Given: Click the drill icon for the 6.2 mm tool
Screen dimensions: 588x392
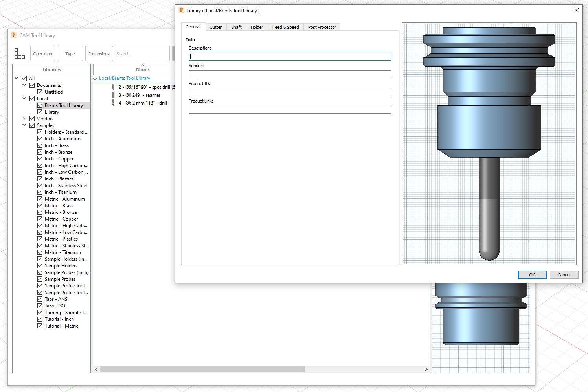Looking at the screenshot, I should pos(113,103).
